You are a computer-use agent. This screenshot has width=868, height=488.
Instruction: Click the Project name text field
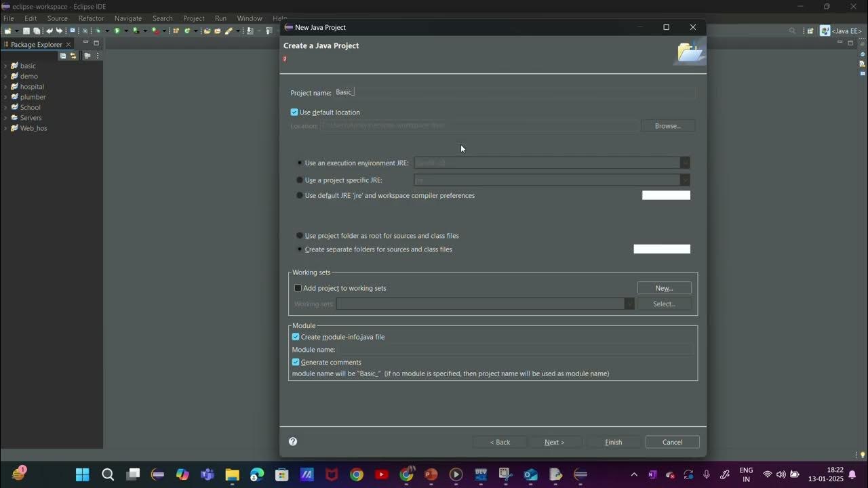[x=514, y=92]
